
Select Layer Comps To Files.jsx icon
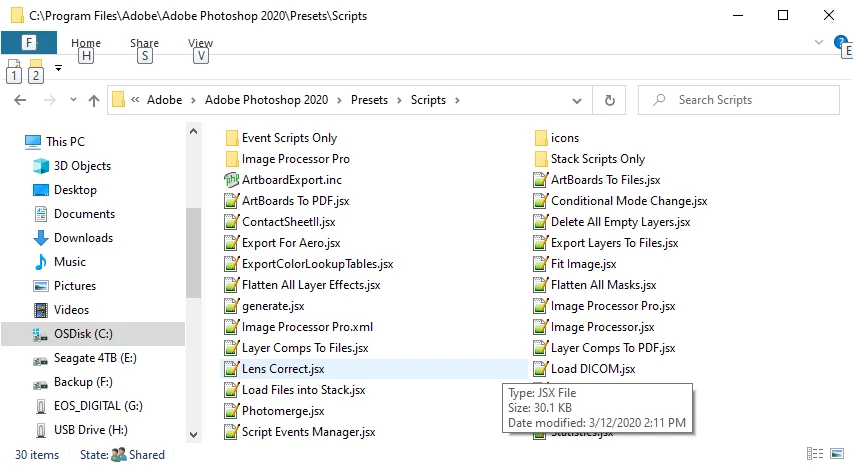pos(232,348)
